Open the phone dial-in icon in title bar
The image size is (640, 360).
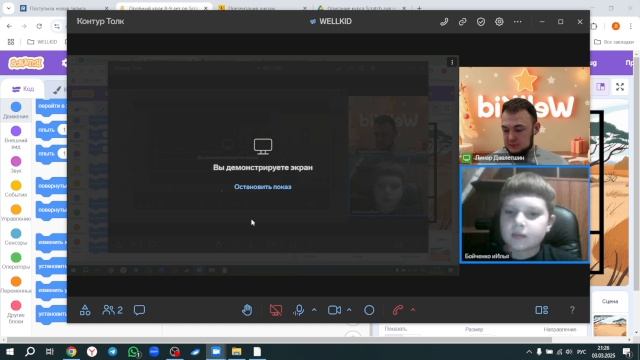click(444, 22)
